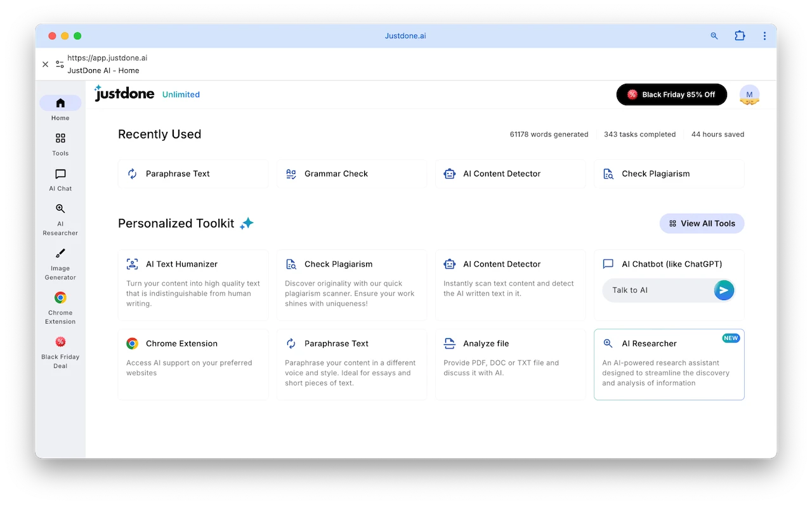Click the browser extensions puzzle icon

[x=740, y=36]
